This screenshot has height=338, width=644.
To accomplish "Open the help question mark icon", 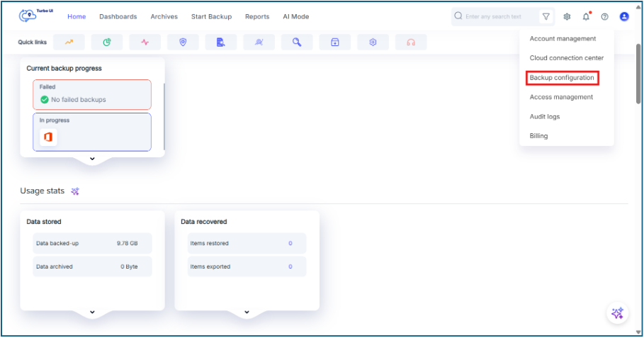I will (604, 17).
